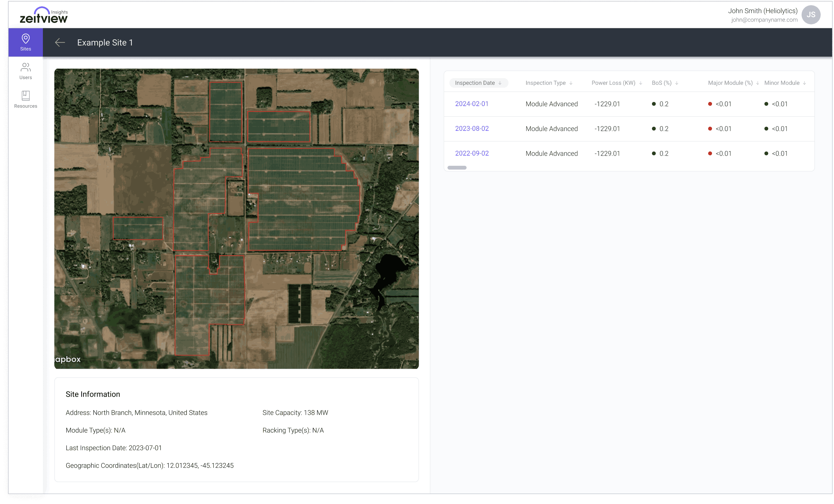The width and height of the screenshot is (834, 504).
Task: Click the Site Information heading
Action: (x=93, y=394)
